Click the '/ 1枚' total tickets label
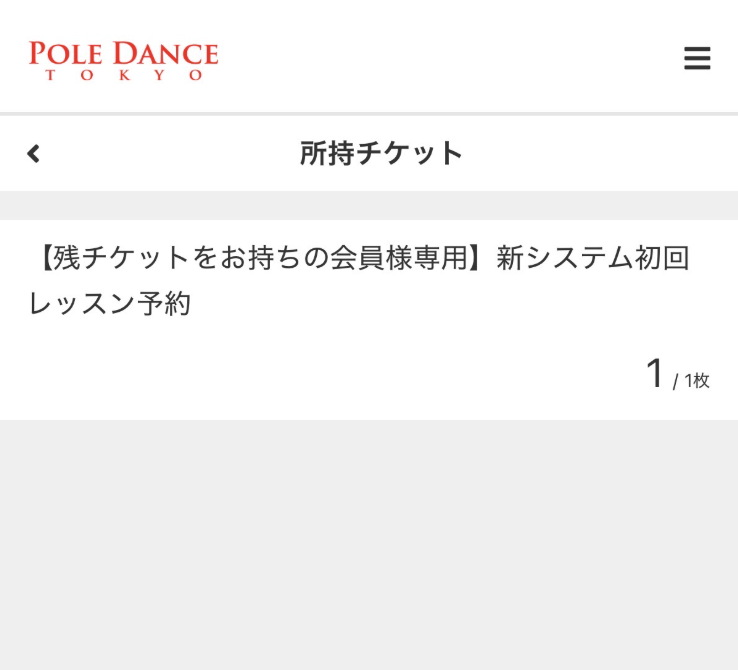The image size is (738, 670). (x=691, y=380)
